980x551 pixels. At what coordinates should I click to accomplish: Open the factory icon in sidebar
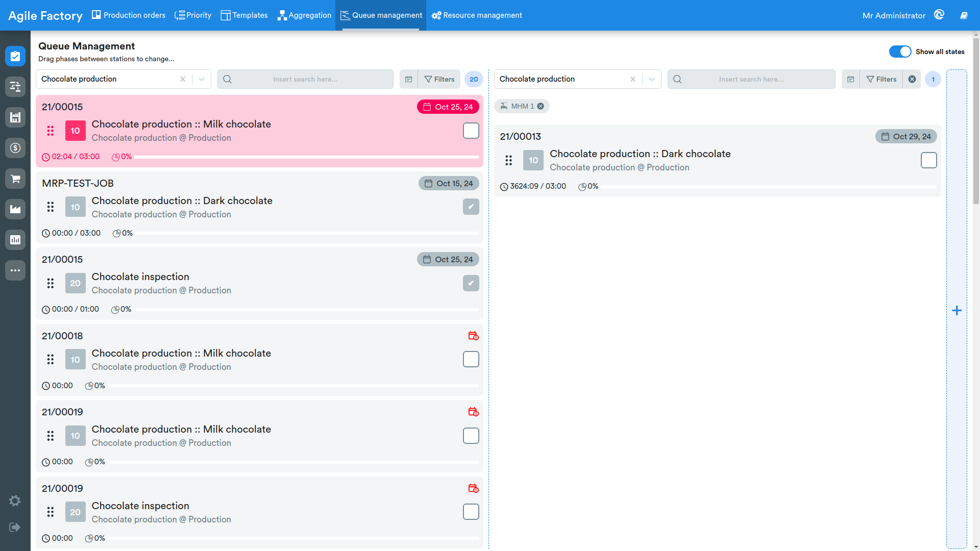[x=15, y=209]
